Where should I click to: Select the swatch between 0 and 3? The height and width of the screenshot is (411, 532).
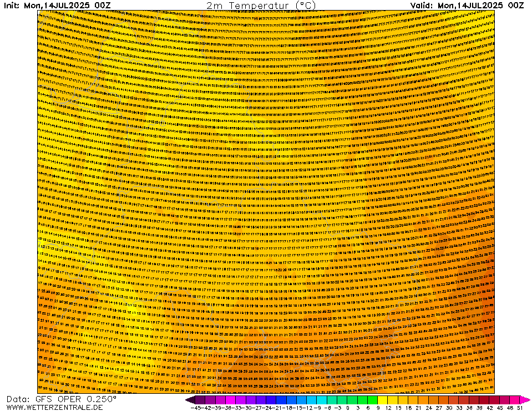pyautogui.click(x=352, y=400)
